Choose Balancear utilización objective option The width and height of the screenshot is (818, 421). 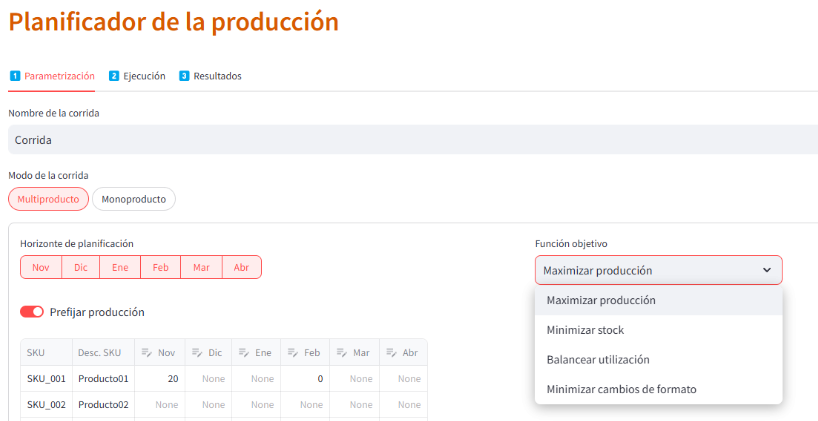tap(597, 359)
